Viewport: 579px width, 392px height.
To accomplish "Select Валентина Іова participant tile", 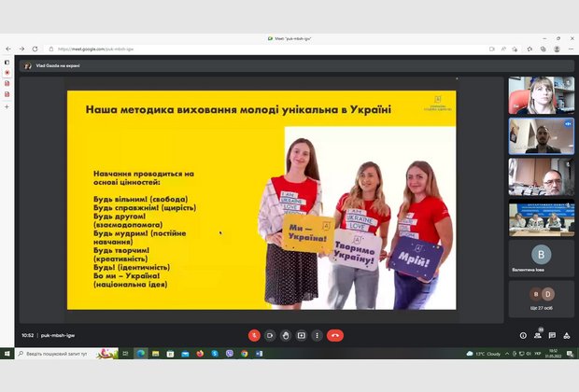I will point(541,258).
